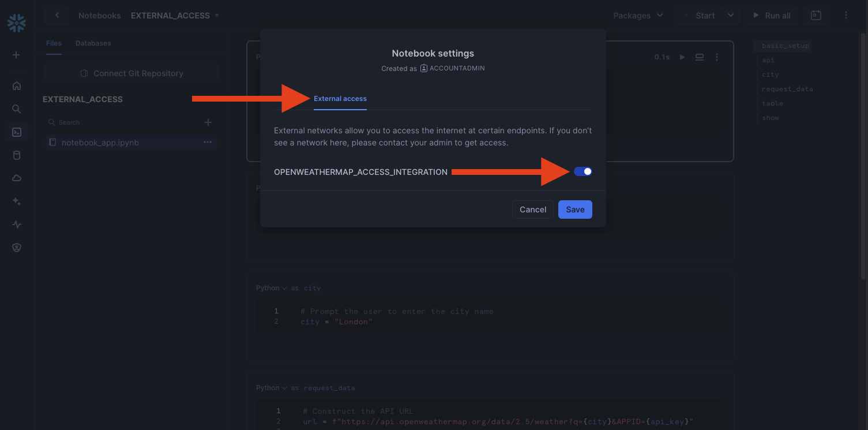
Task: Open the Start button dropdown arrow
Action: pos(731,16)
